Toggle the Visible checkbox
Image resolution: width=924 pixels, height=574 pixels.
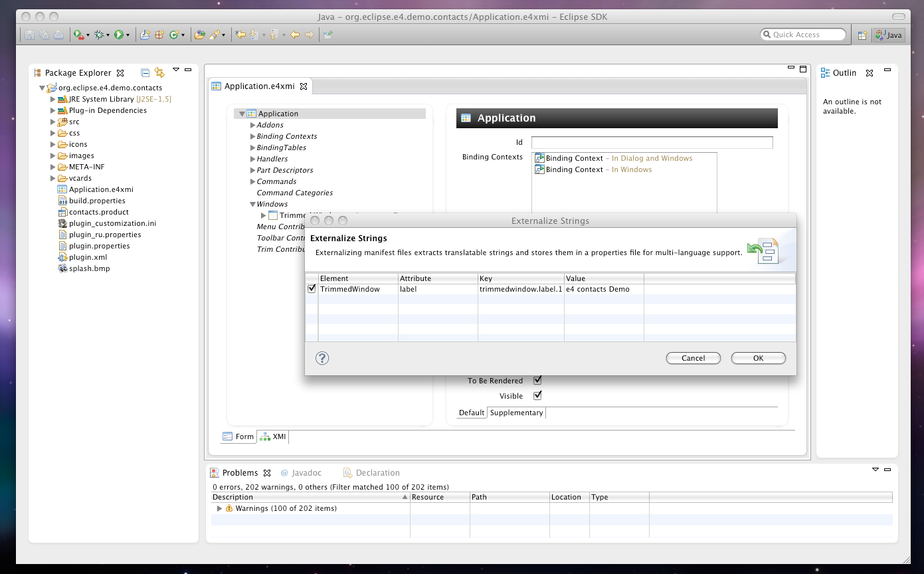538,396
